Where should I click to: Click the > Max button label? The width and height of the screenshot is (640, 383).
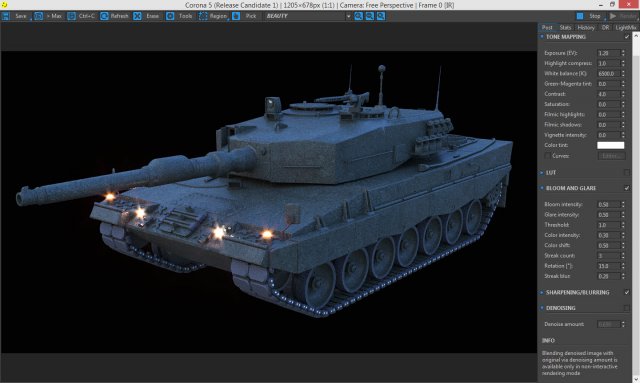tap(53, 16)
